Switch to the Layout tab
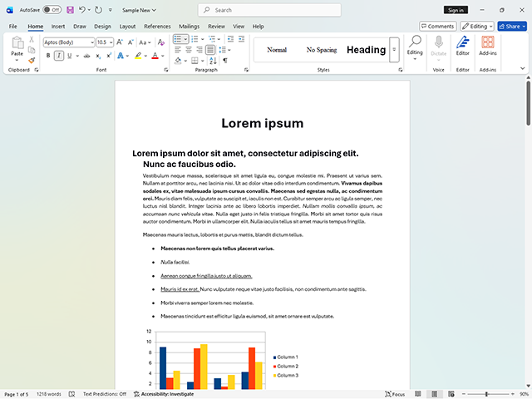532x399 pixels. point(127,26)
